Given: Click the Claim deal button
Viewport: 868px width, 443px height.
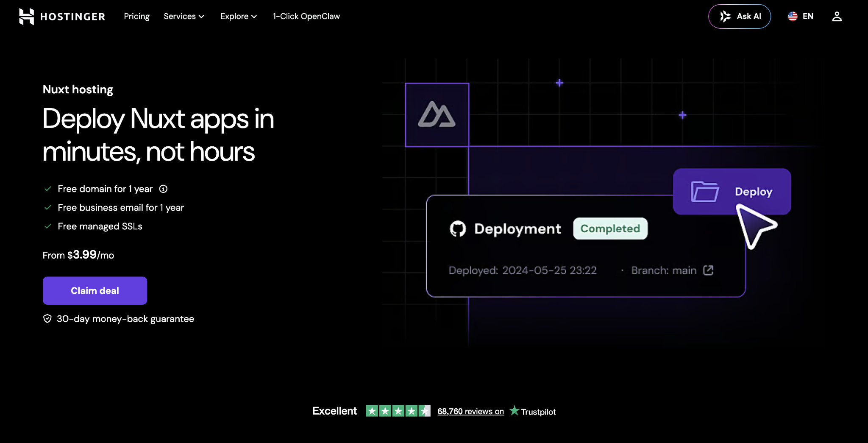Looking at the screenshot, I should [x=95, y=291].
